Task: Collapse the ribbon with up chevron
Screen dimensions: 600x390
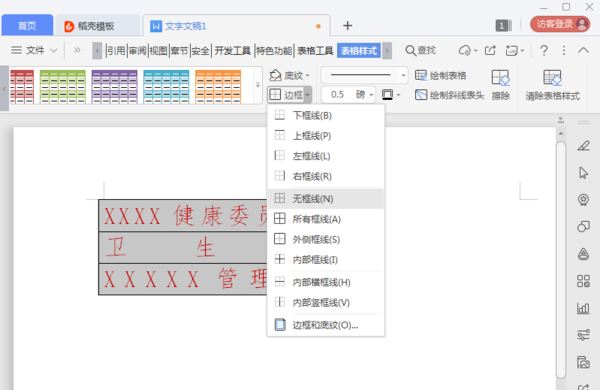Action: [583, 50]
